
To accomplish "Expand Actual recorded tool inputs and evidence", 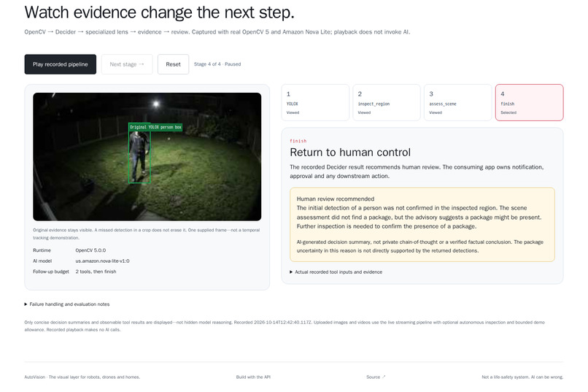I will (336, 272).
